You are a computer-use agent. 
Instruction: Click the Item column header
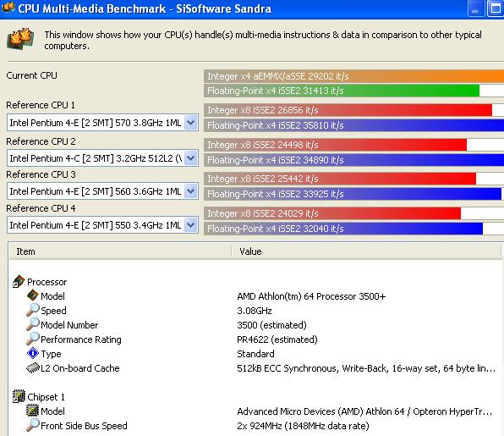coord(120,251)
